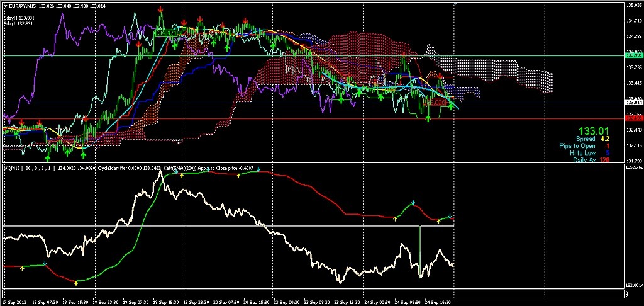Select cyan down arrow on the 24 Sep 08:30 indicator bump

click(x=413, y=203)
